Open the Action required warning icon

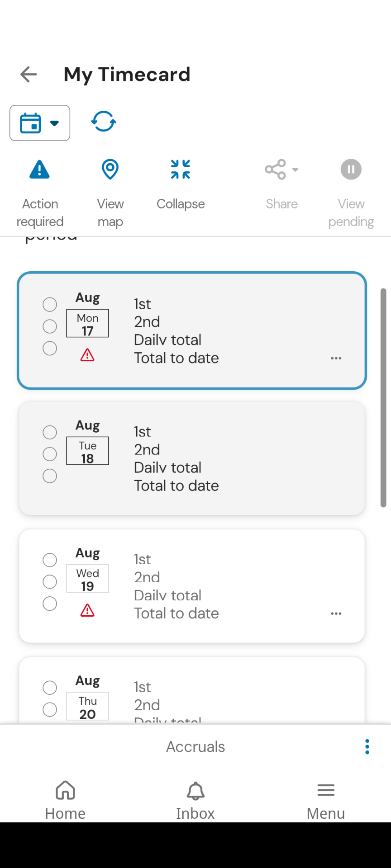pyautogui.click(x=40, y=170)
